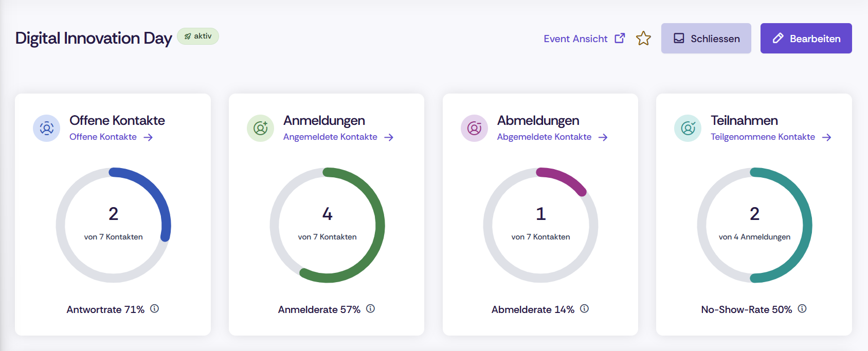Open the info tooltip for Anmelderate 57%
This screenshot has height=351, width=868.
click(371, 308)
